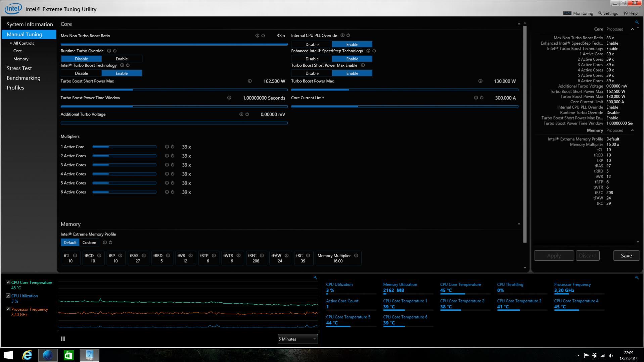
Task: Show info for 1 Active Core multiplier
Action: pyautogui.click(x=167, y=147)
